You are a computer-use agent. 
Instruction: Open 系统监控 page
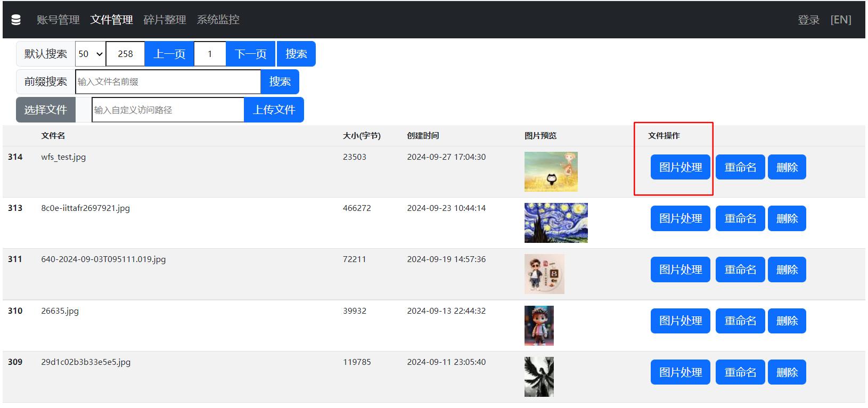218,20
